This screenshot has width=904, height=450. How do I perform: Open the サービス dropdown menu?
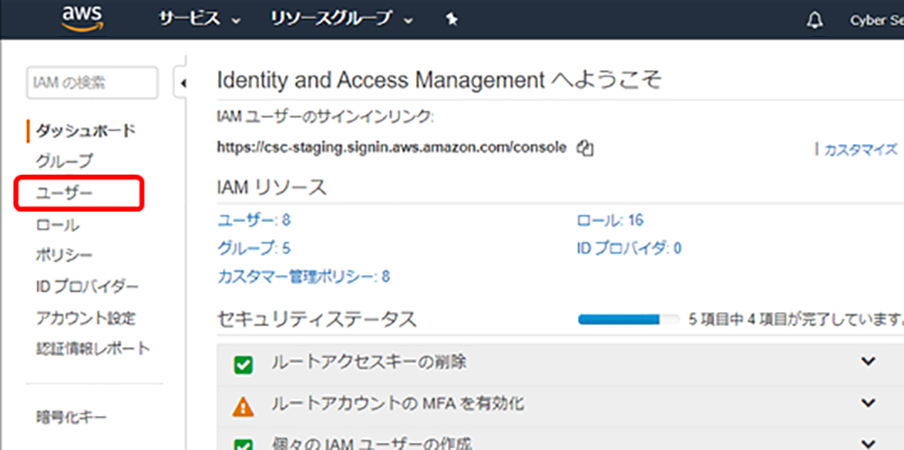200,19
